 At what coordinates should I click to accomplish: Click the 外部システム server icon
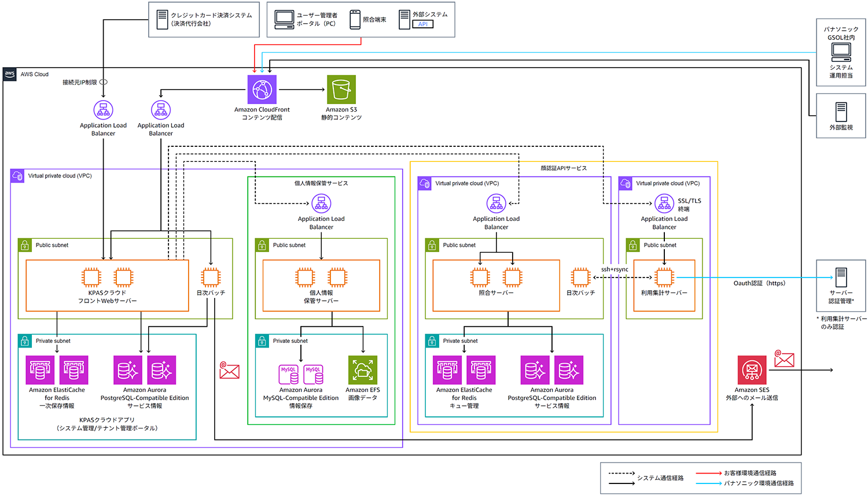404,20
